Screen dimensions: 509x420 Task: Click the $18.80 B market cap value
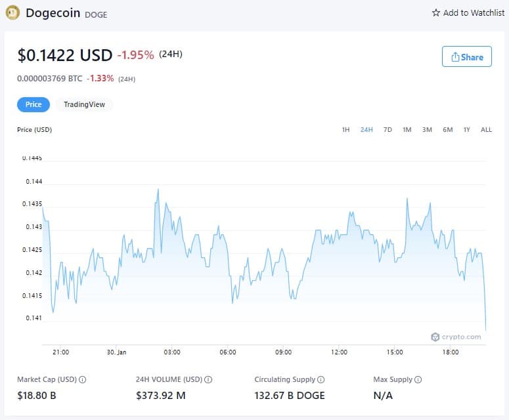(x=37, y=395)
